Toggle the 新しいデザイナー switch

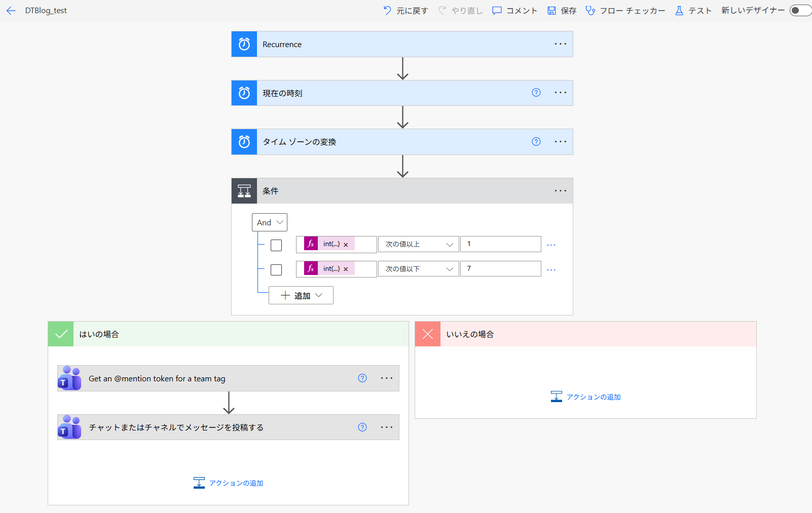point(799,11)
